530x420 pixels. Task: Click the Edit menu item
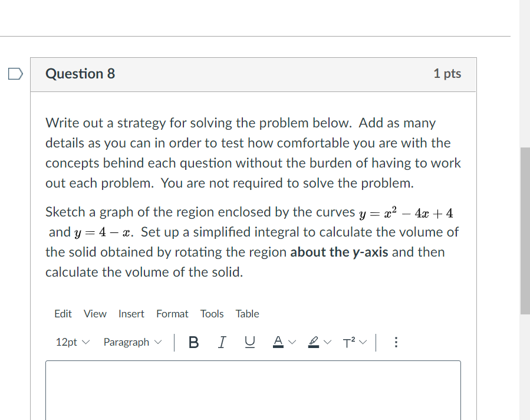click(x=62, y=314)
